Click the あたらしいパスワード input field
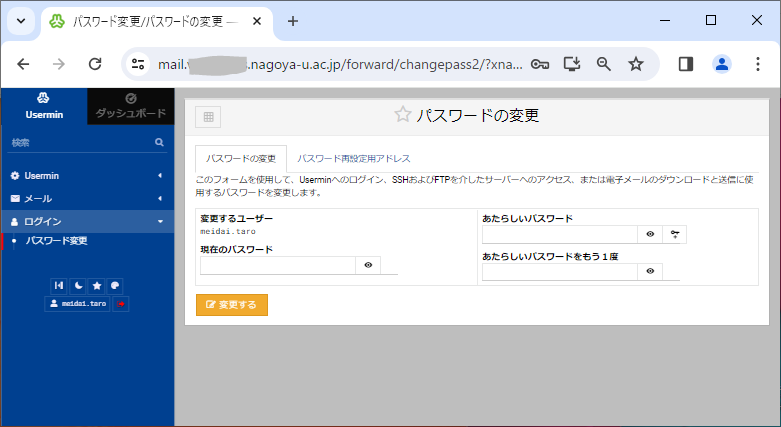781x427 pixels. [x=560, y=234]
